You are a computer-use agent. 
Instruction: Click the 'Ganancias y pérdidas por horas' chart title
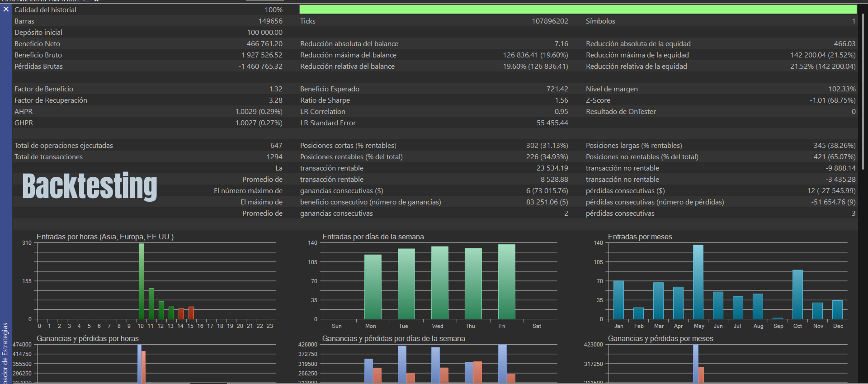(x=88, y=339)
